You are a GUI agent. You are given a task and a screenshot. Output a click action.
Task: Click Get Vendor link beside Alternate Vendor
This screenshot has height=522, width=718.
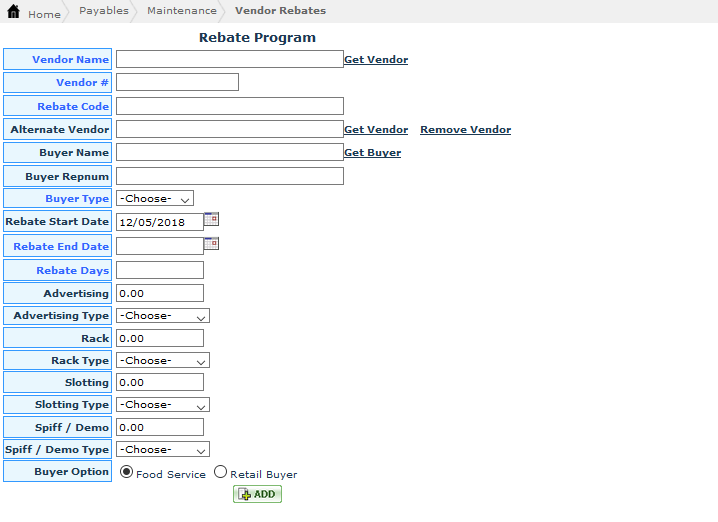[x=376, y=130]
